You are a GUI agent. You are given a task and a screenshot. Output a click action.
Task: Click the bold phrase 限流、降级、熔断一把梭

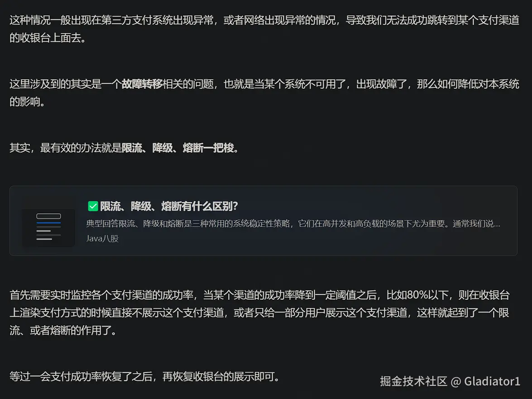click(179, 148)
